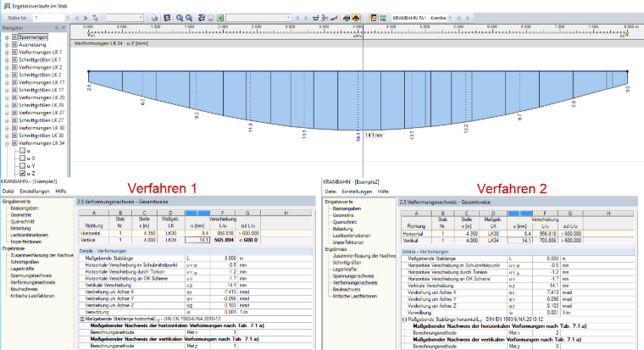Toggle the Schnittgrößen LK 17 checkbox
The image size is (644, 350).
pyautogui.click(x=14, y=90)
